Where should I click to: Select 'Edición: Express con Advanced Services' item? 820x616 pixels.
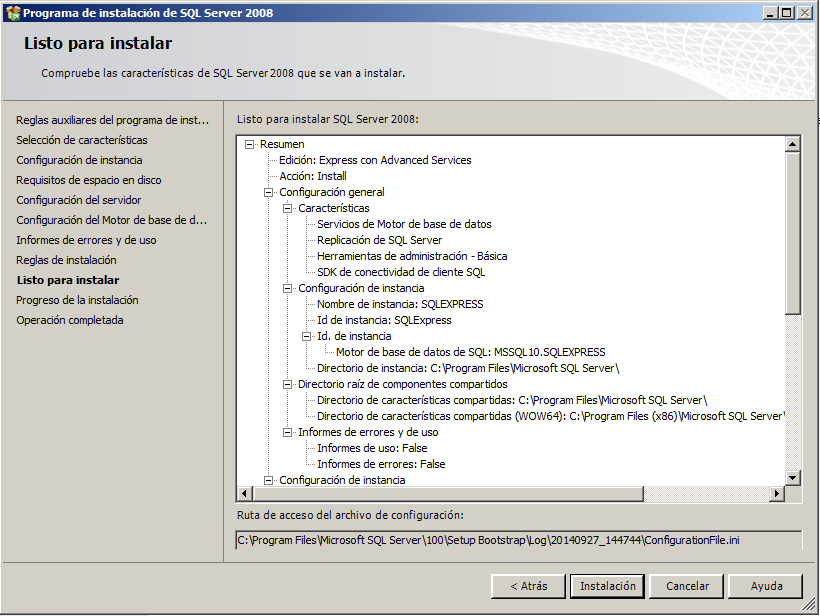375,160
